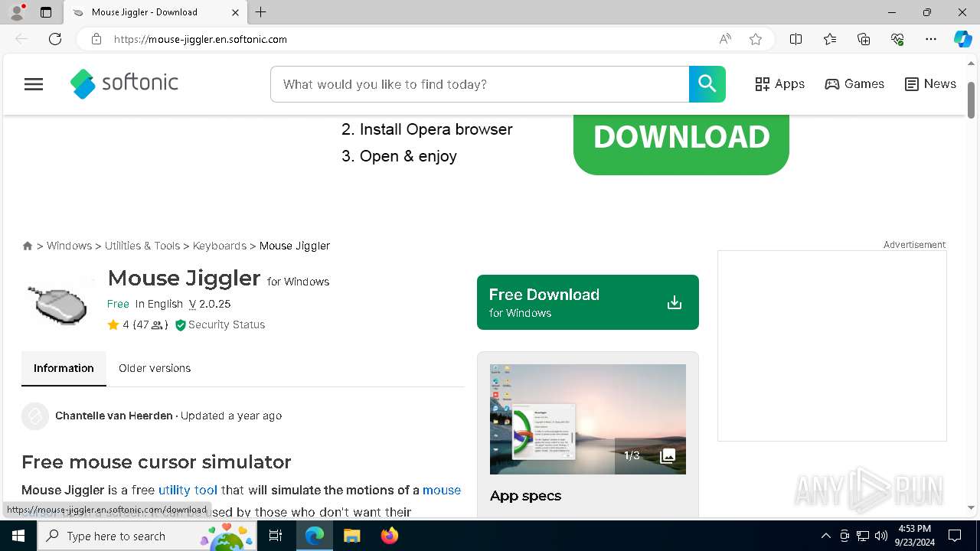Screen dimensions: 980x551
Task: Click the Read aloud icon
Action: pos(725,39)
